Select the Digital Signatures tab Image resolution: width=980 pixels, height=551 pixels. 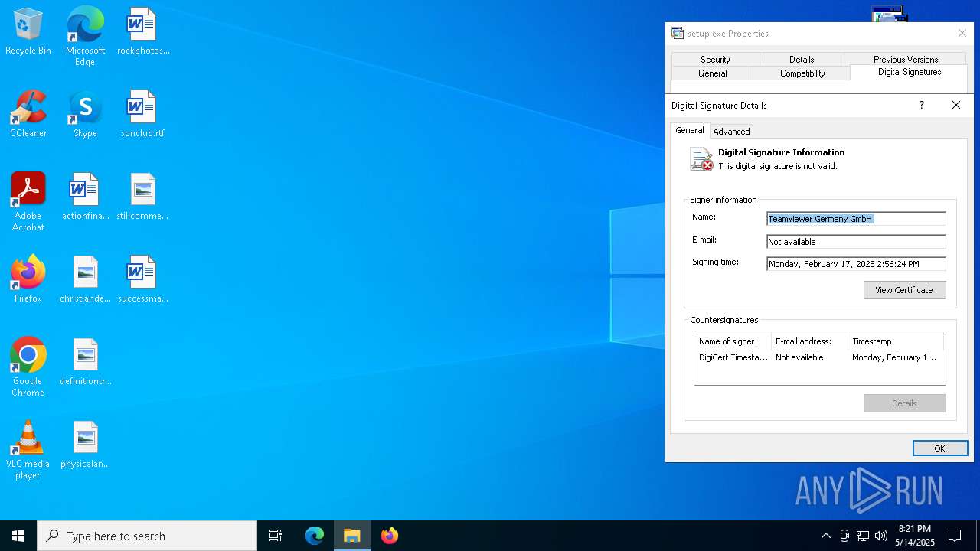pos(910,72)
